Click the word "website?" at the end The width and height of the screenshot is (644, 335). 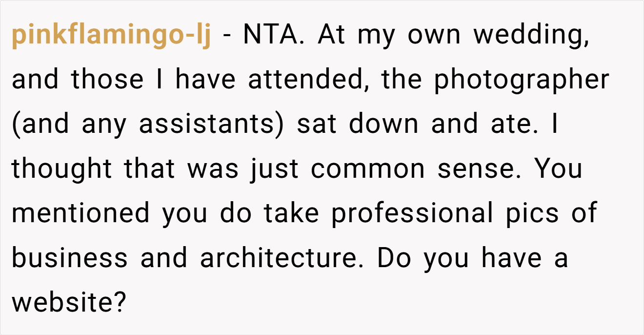pyautogui.click(x=69, y=304)
